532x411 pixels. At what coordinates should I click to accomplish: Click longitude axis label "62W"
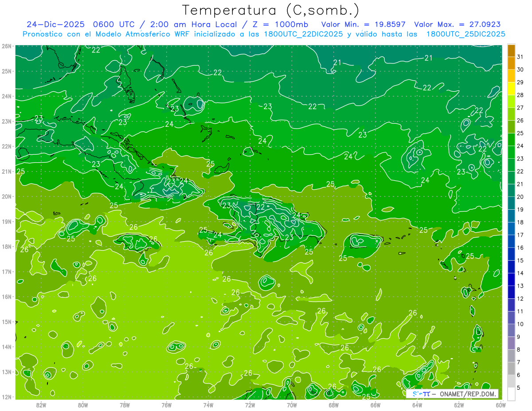[459, 405]
